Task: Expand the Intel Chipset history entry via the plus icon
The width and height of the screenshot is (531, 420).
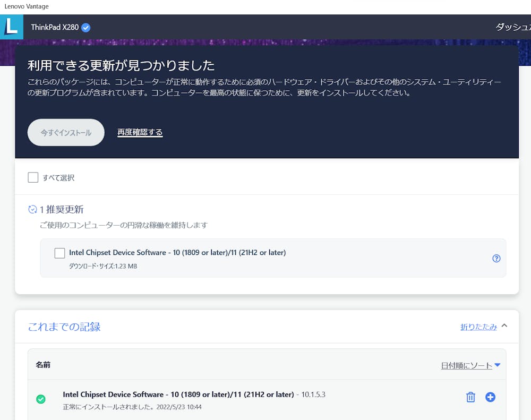Action: click(x=490, y=397)
